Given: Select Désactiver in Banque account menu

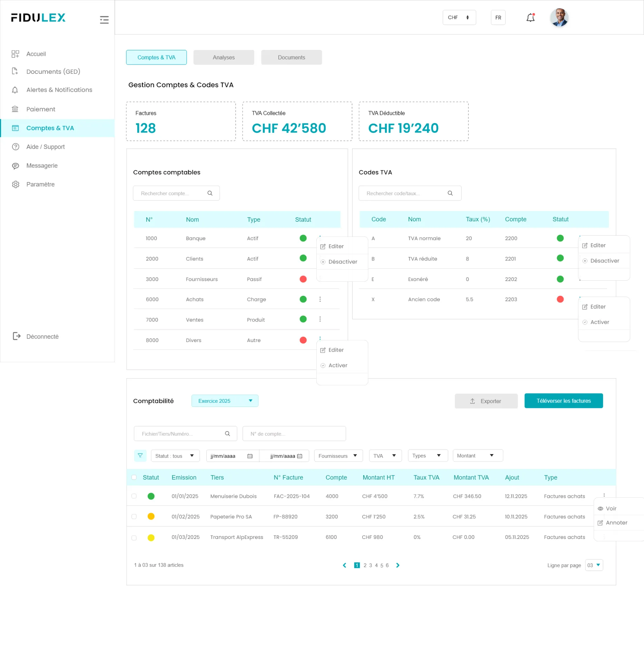Looking at the screenshot, I should coord(342,262).
